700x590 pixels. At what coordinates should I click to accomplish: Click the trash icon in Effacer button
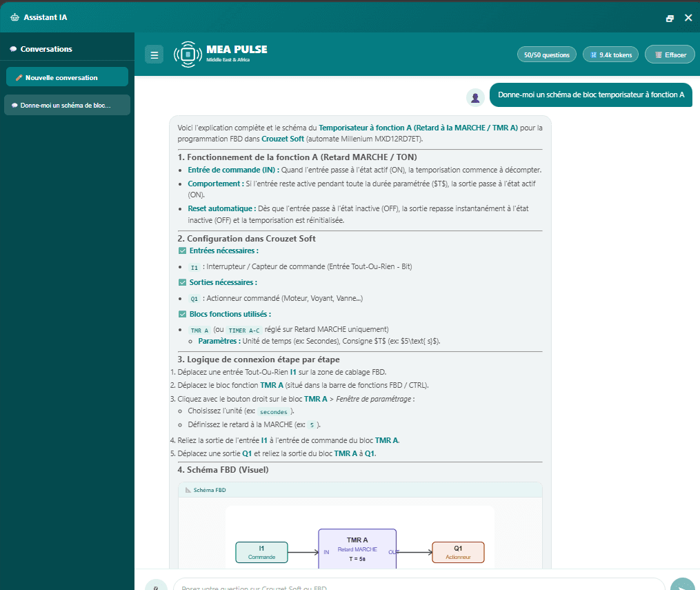pos(658,55)
